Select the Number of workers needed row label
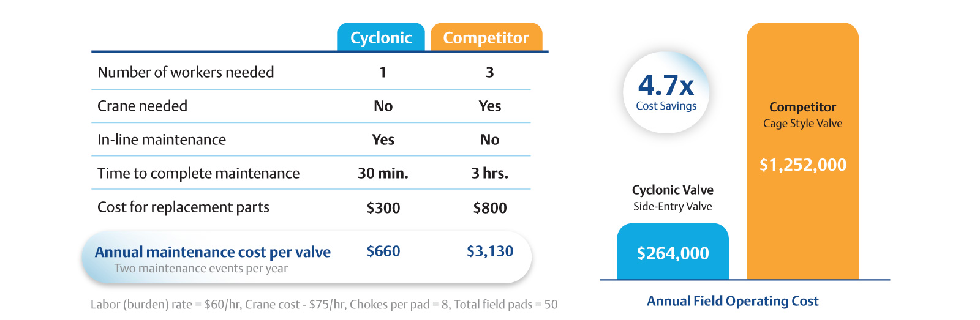 click(x=186, y=72)
